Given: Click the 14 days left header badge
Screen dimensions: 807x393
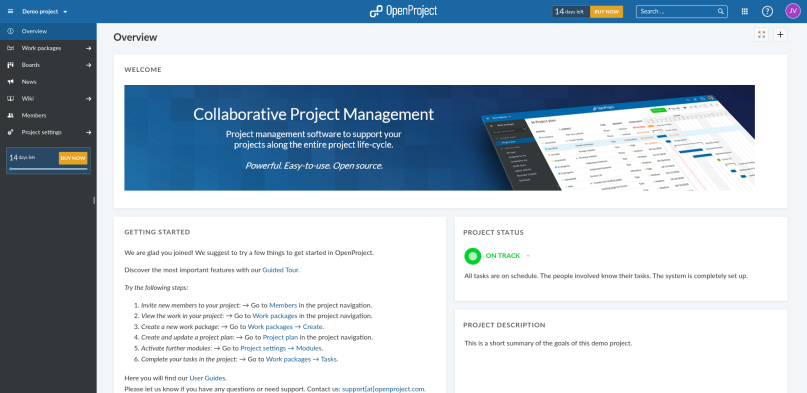Looking at the screenshot, I should tap(571, 11).
